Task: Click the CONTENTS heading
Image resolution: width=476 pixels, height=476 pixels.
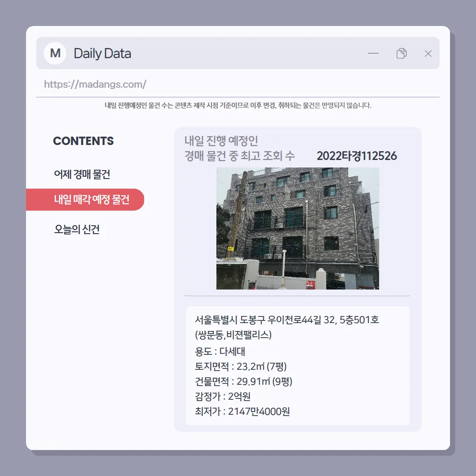Action: click(83, 141)
